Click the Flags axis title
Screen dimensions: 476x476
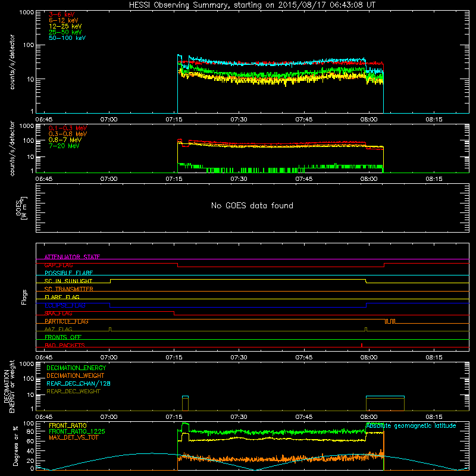pos(24,297)
